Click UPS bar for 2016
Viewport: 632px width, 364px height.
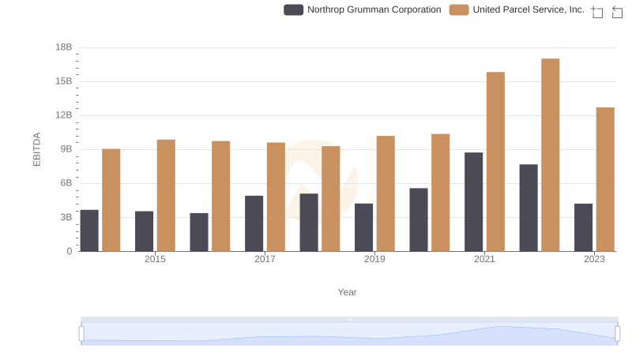[x=221, y=196]
